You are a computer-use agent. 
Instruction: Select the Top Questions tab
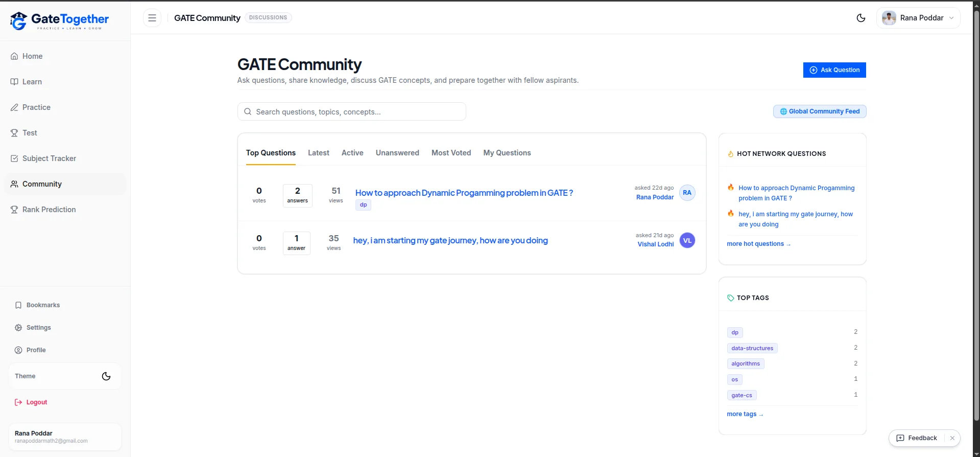point(271,153)
